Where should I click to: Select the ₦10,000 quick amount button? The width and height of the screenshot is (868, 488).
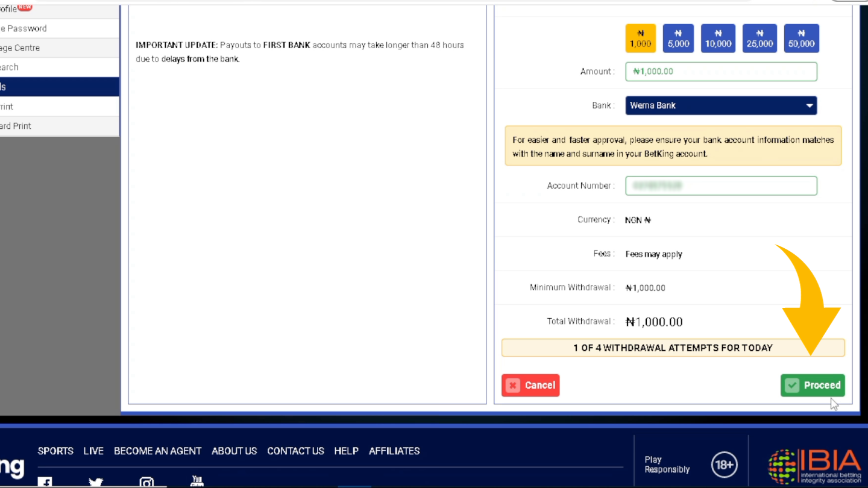(718, 39)
